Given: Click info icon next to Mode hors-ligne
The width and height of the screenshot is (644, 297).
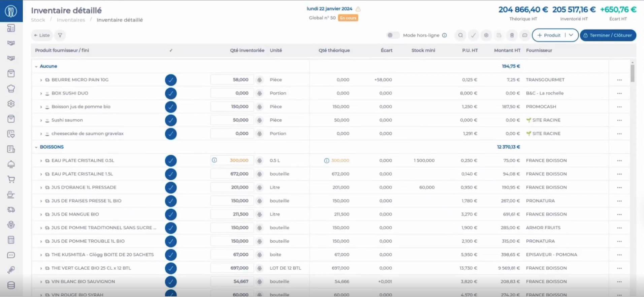Looking at the screenshot, I should (x=445, y=35).
